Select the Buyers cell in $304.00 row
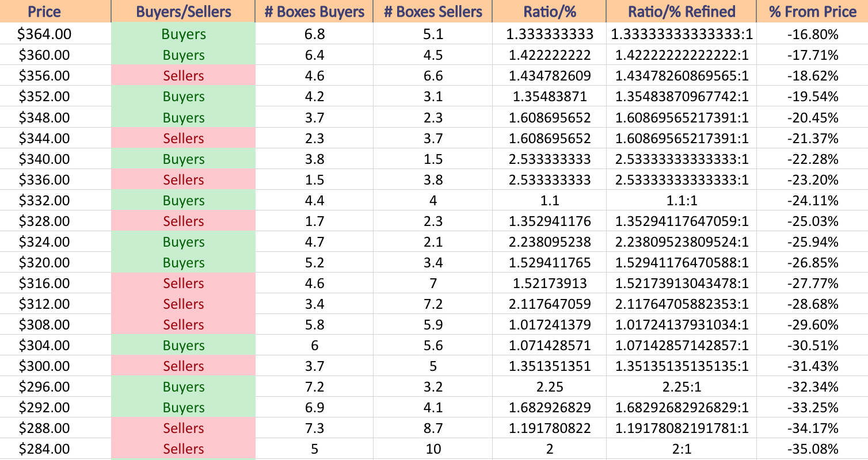 [183, 345]
